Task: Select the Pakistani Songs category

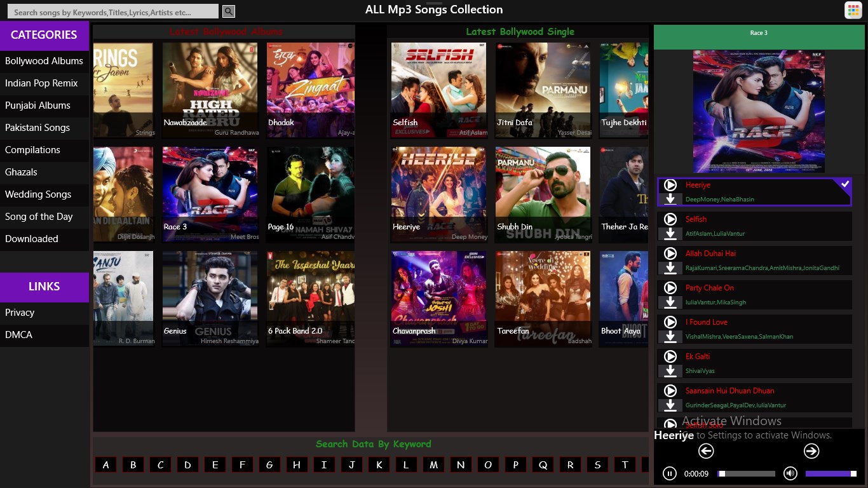Action: pyautogui.click(x=44, y=128)
